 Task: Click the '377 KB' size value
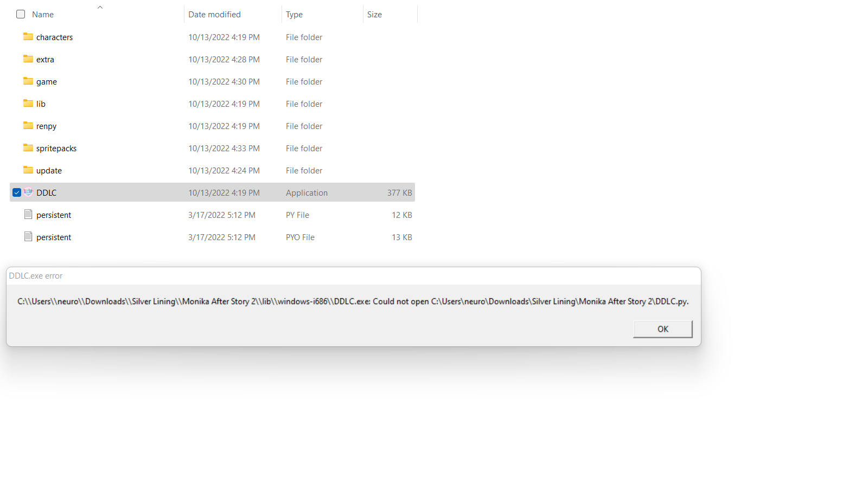point(400,193)
